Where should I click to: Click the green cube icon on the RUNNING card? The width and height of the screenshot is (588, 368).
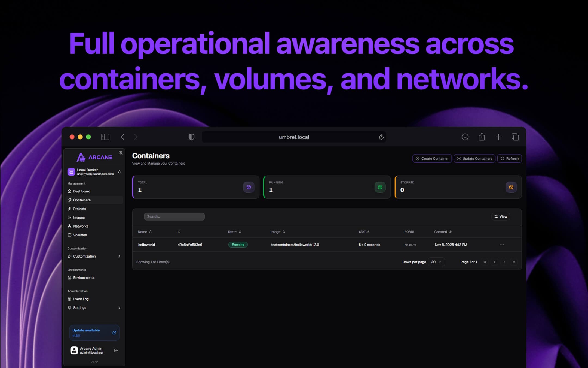point(380,187)
